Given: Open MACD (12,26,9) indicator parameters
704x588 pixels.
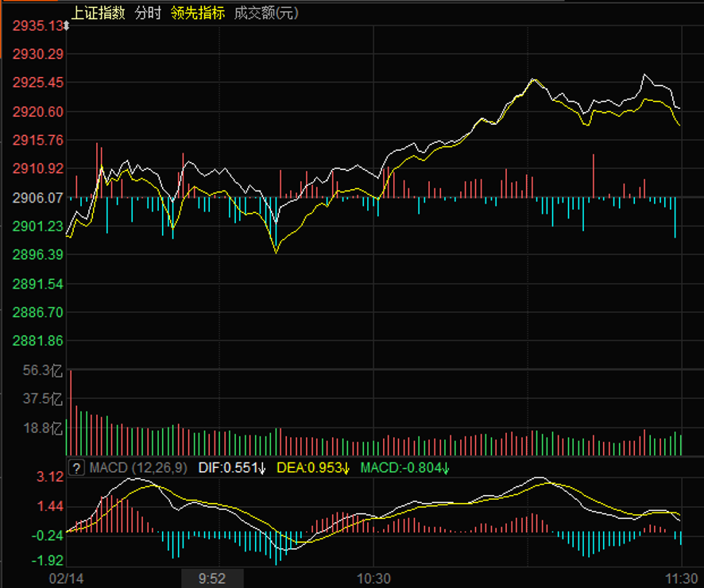Looking at the screenshot, I should click(129, 468).
